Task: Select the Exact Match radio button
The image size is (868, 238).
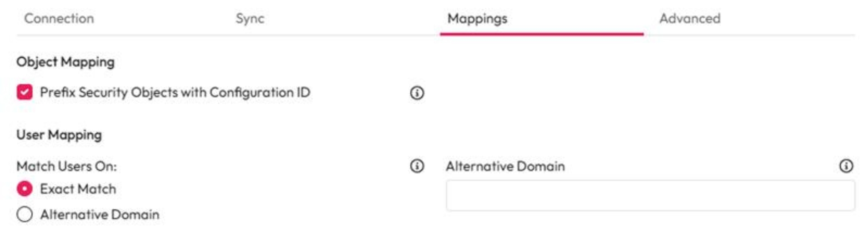Action: 25,189
